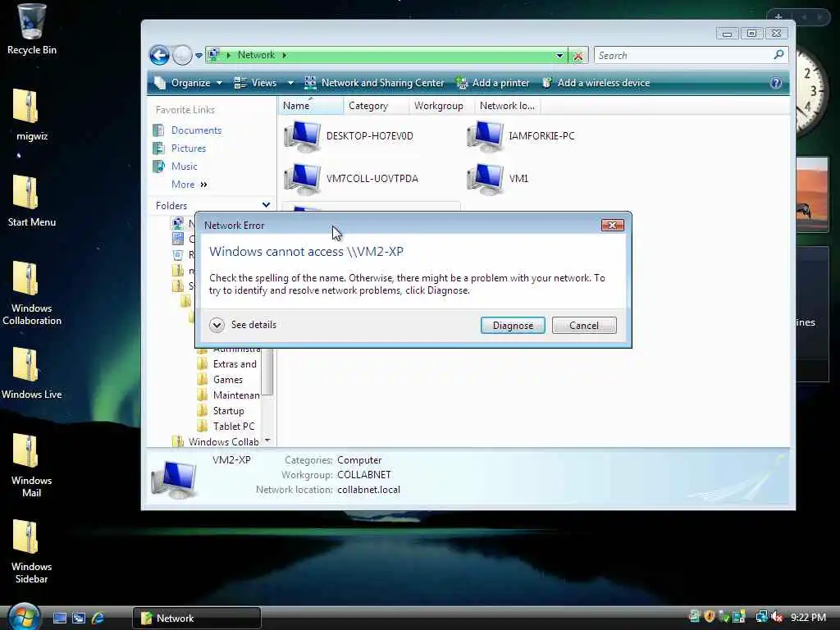The width and height of the screenshot is (840, 630).
Task: Click the security shield tray icon
Action: click(710, 617)
